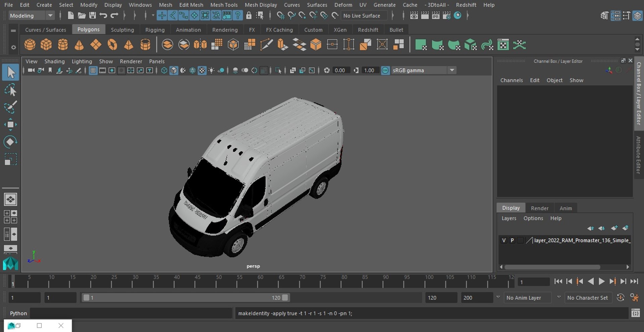Activate the Paint selection tool
The width and height of the screenshot is (644, 332).
10,107
